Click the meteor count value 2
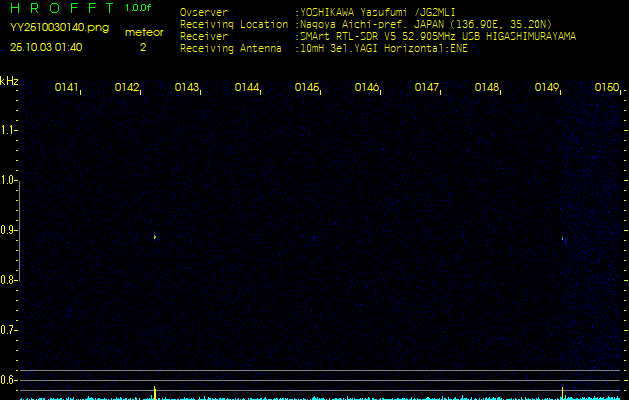The height and width of the screenshot is (400, 629). tap(143, 47)
